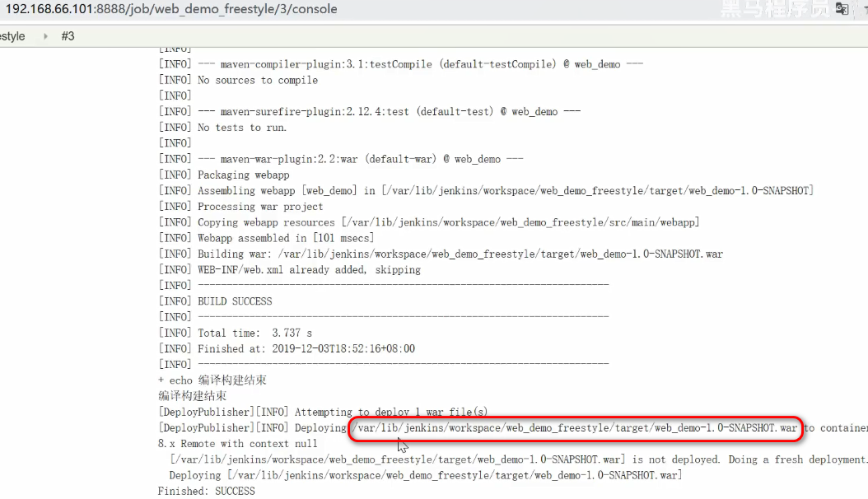This screenshot has width=868, height=499.
Task: Click 'Attempting to deploy 1 war file(s)' line
Action: pos(324,413)
